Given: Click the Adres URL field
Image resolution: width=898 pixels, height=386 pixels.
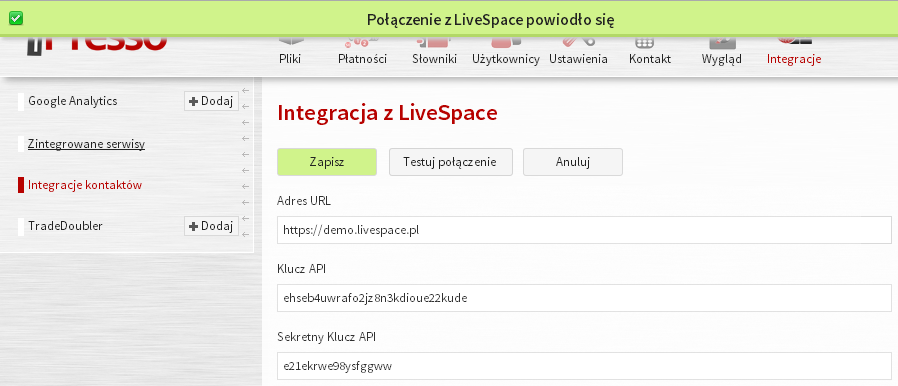Looking at the screenshot, I should click(584, 230).
